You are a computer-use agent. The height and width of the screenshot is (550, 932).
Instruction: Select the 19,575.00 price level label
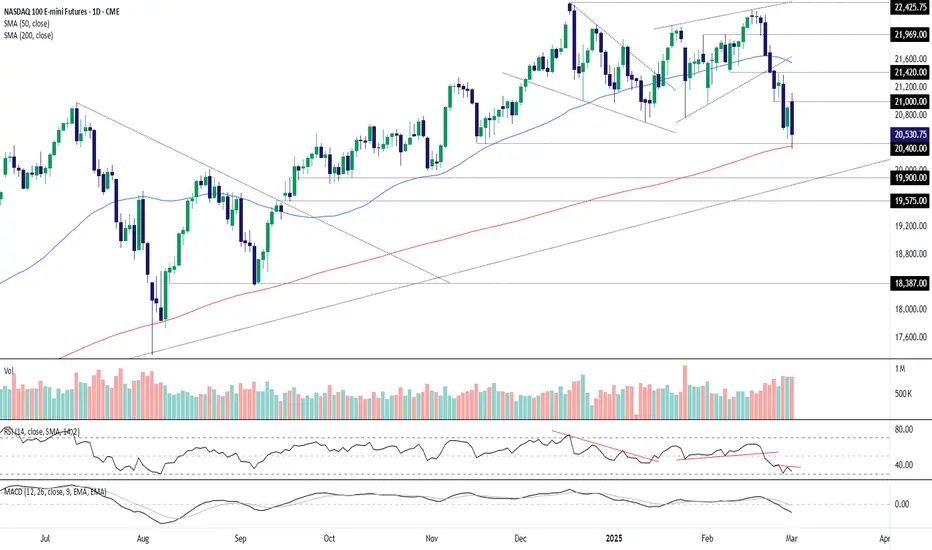(911, 200)
